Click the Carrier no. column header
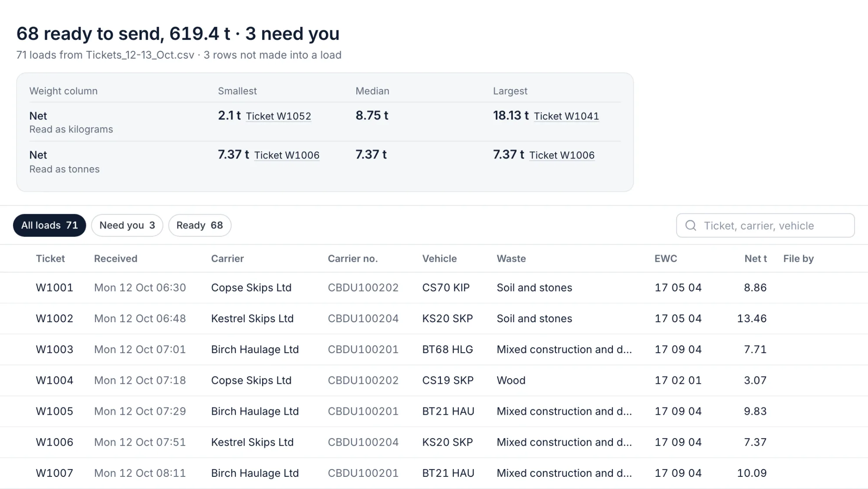Viewport: 868px width, 489px height. point(353,258)
